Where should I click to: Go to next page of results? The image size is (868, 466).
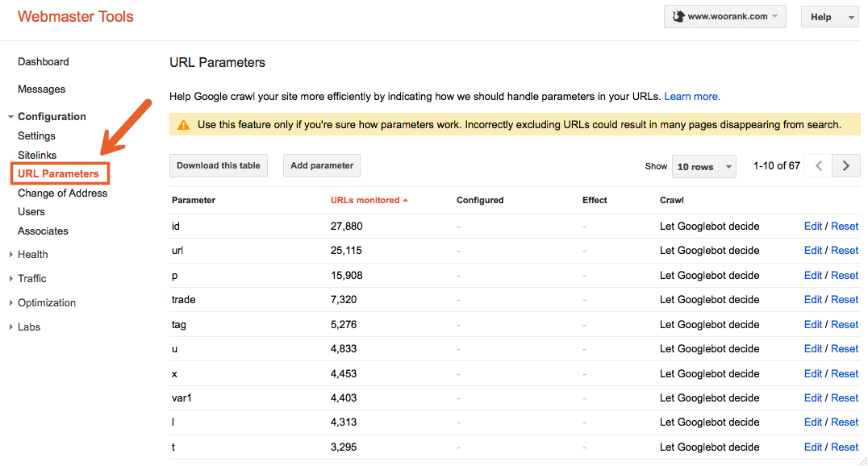coord(846,165)
